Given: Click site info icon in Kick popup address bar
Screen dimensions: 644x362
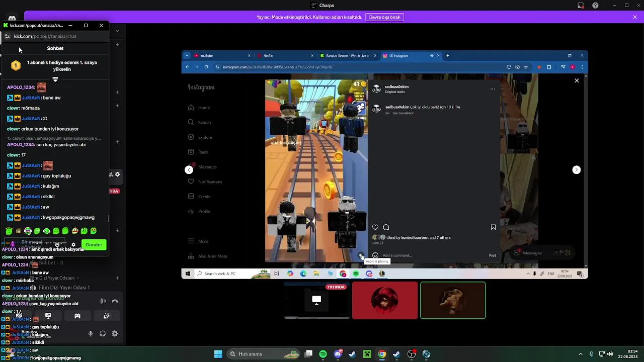Looking at the screenshot, I should tap(7, 36).
